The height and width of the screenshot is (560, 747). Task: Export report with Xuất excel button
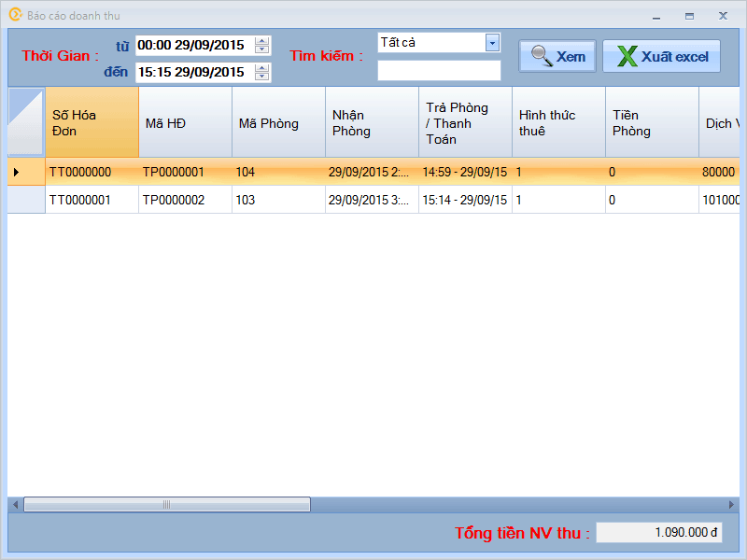(661, 56)
